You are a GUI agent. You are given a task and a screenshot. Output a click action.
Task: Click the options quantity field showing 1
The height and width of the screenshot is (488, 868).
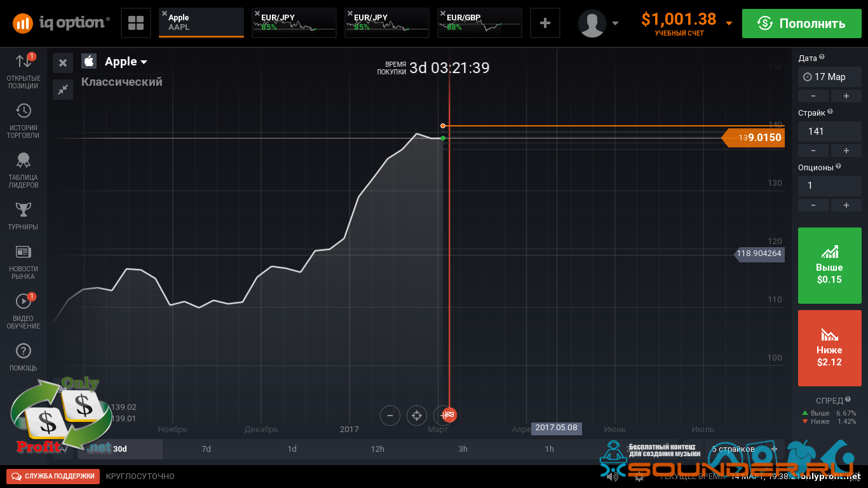point(830,186)
